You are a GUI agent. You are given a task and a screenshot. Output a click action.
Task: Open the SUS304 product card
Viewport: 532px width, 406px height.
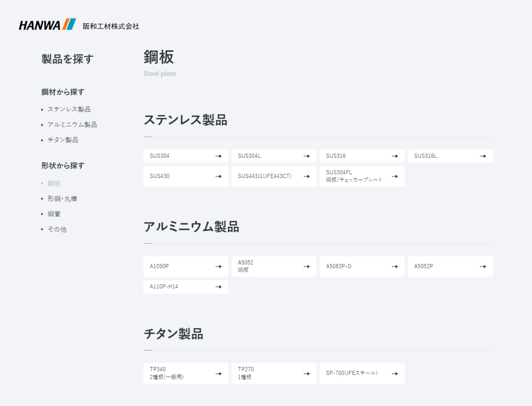click(186, 156)
